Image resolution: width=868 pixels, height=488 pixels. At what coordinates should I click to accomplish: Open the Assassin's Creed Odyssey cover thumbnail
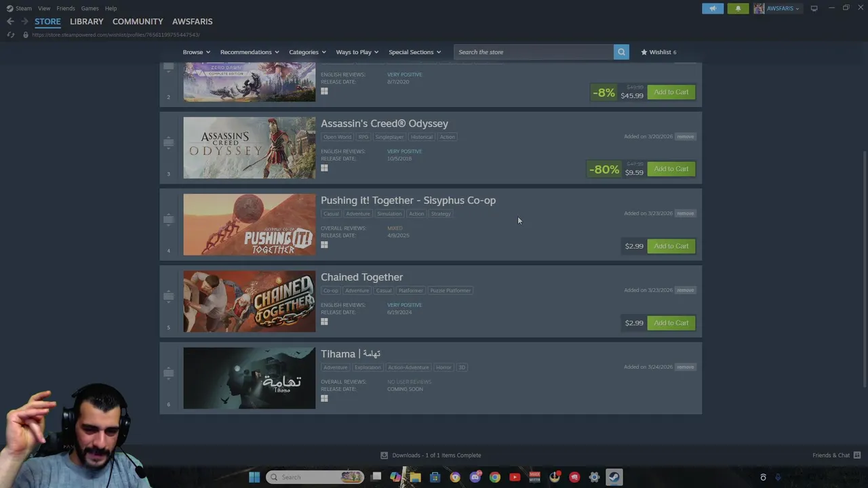[249, 148]
